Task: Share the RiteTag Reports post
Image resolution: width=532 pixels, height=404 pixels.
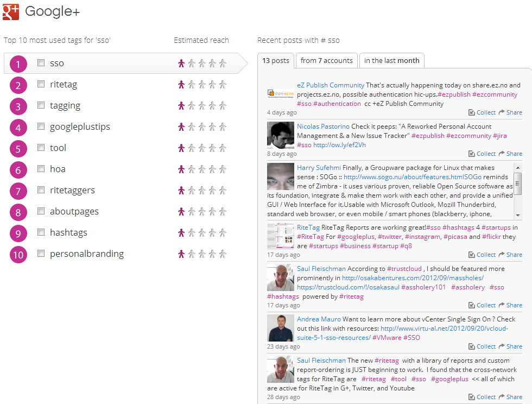Action: click(510, 255)
